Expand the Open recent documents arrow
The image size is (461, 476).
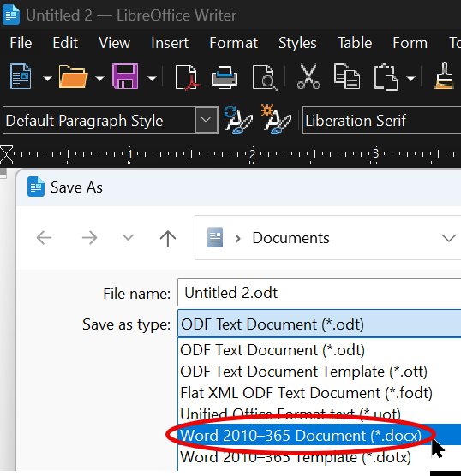click(x=99, y=79)
